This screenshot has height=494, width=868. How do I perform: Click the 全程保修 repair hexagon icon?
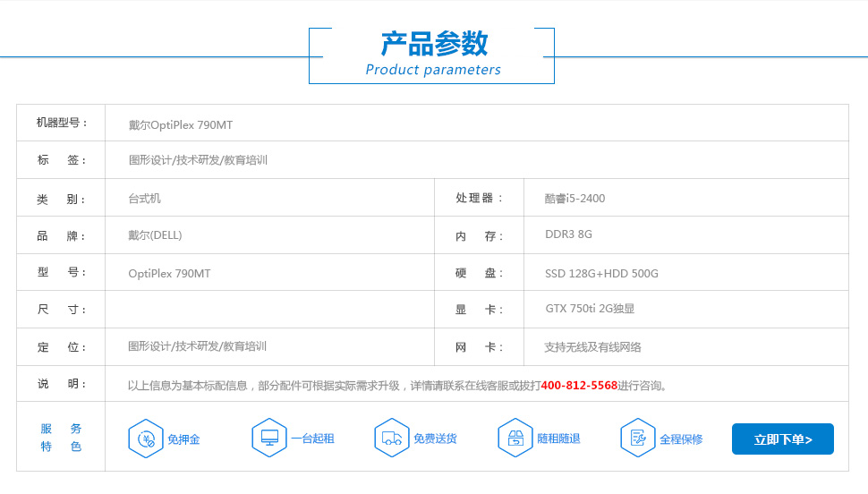pyautogui.click(x=638, y=438)
